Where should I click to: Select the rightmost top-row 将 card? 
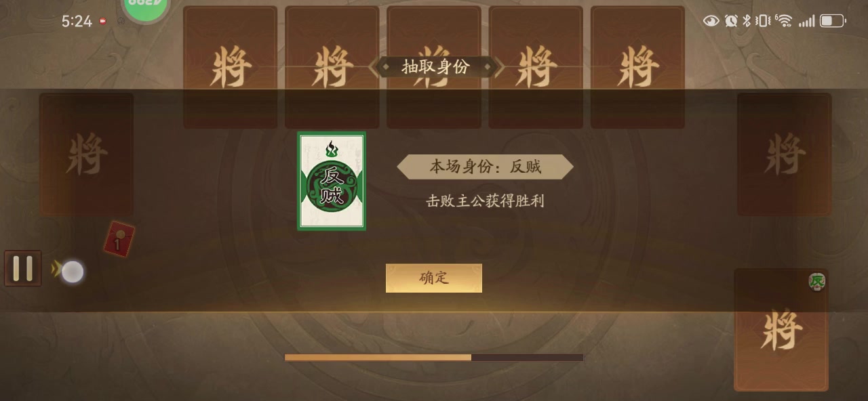[637, 67]
